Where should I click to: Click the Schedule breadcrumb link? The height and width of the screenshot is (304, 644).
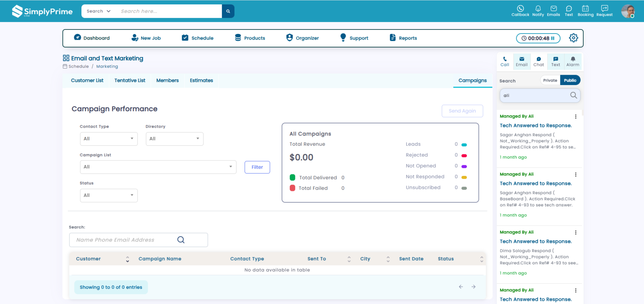click(79, 67)
